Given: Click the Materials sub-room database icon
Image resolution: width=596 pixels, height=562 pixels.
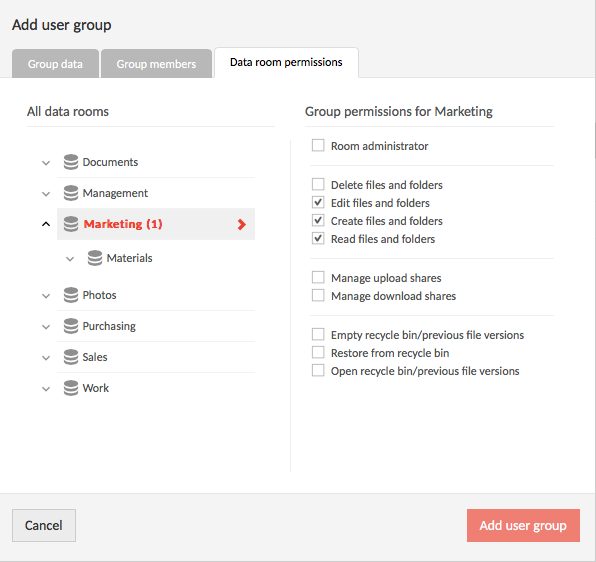Looking at the screenshot, I should 95,258.
